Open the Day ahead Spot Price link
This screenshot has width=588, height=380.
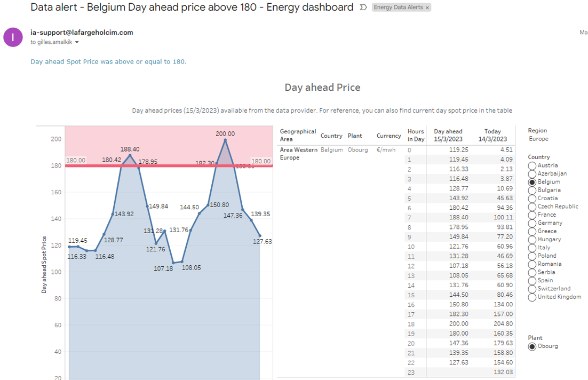(108, 61)
